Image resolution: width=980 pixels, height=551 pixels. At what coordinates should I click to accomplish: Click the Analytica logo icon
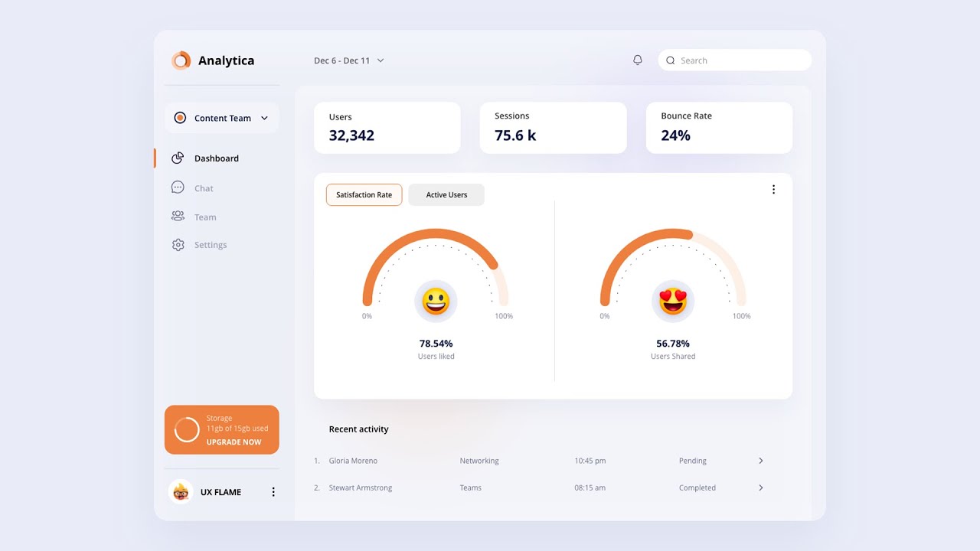181,60
